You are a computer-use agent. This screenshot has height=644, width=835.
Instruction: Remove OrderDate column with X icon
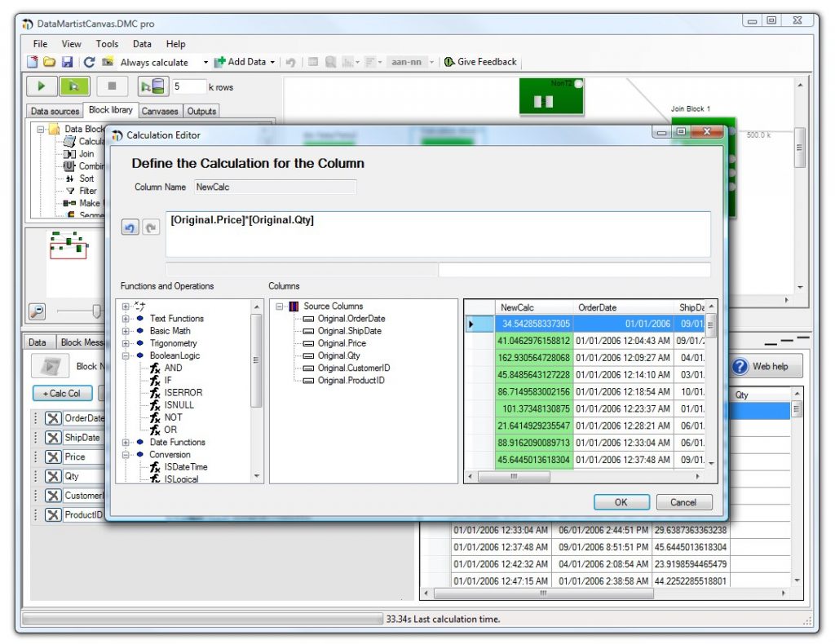(x=53, y=418)
